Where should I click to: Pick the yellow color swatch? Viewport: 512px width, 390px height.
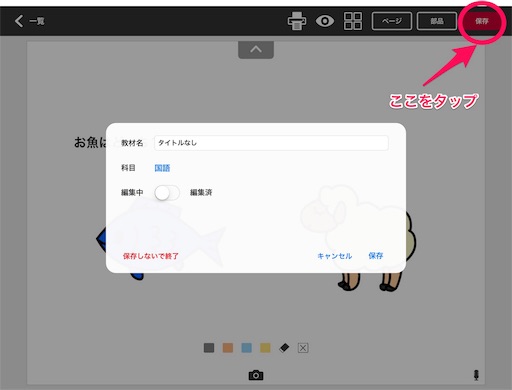(x=265, y=348)
